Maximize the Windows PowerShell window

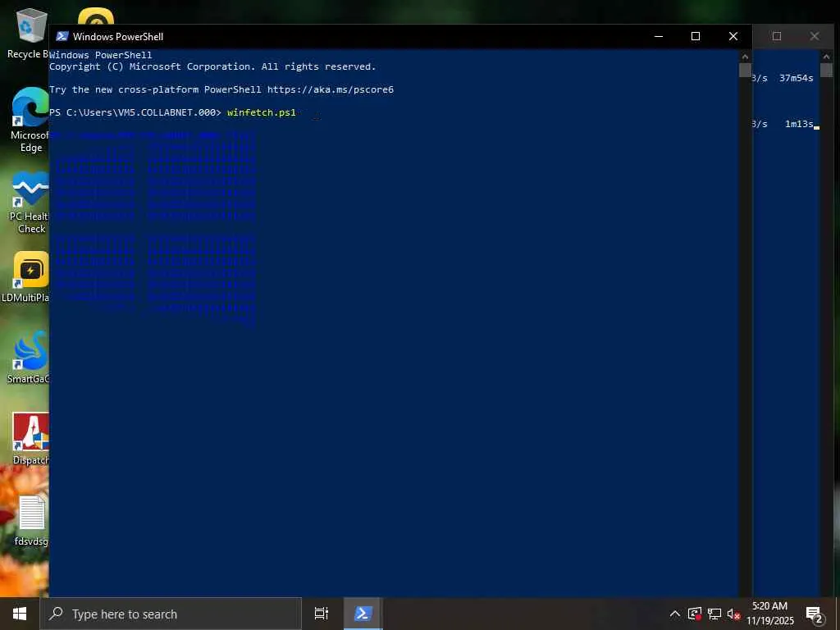[x=696, y=36]
